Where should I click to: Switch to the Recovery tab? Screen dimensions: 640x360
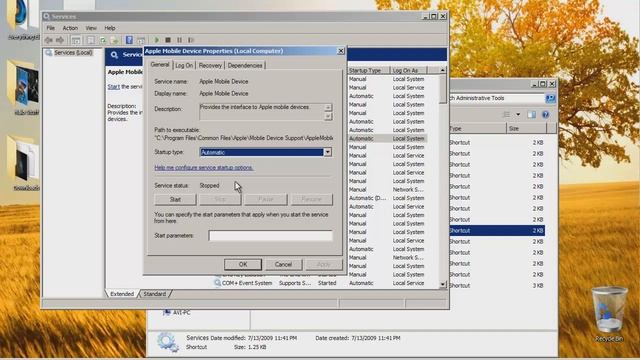[x=210, y=65]
